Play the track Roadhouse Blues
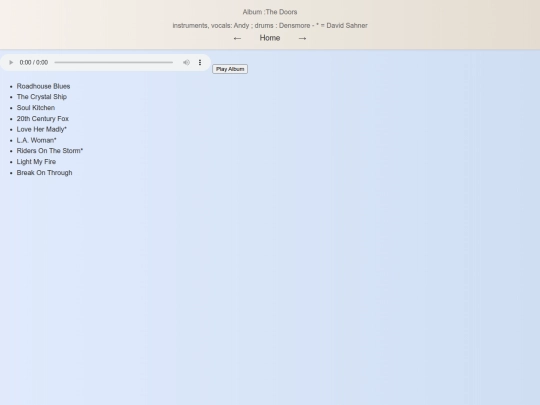540x405 pixels. pyautogui.click(x=43, y=86)
